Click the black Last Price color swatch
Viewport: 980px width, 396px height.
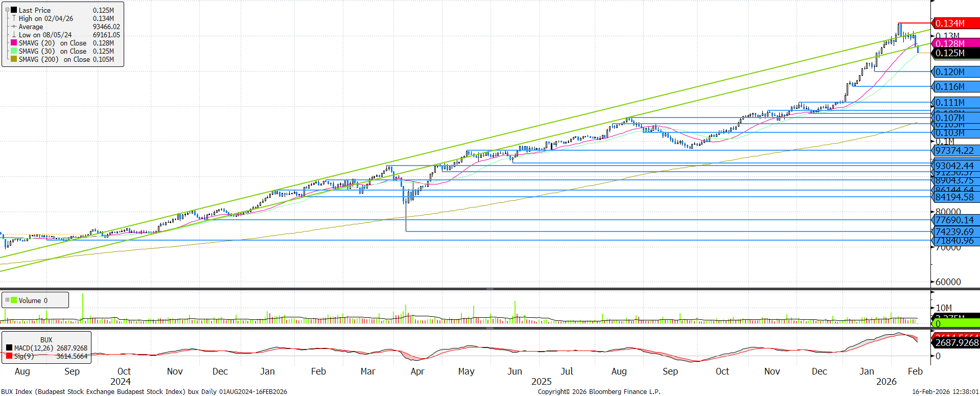14,10
